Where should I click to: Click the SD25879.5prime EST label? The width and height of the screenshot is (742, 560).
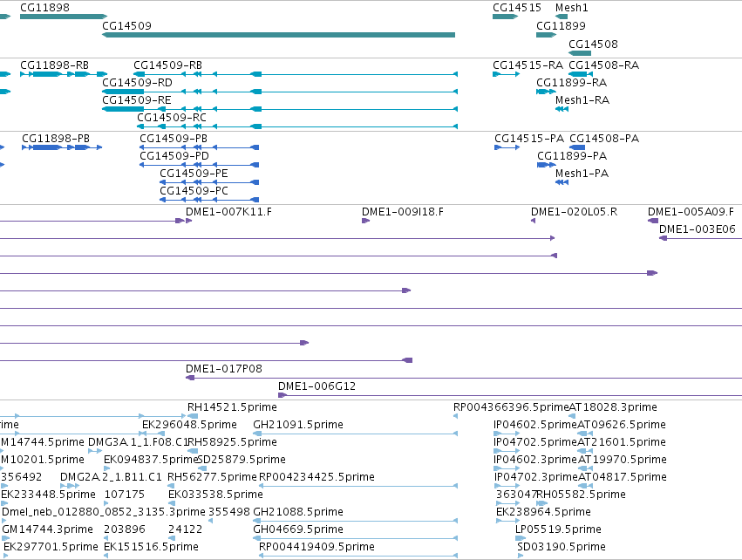tap(242, 459)
